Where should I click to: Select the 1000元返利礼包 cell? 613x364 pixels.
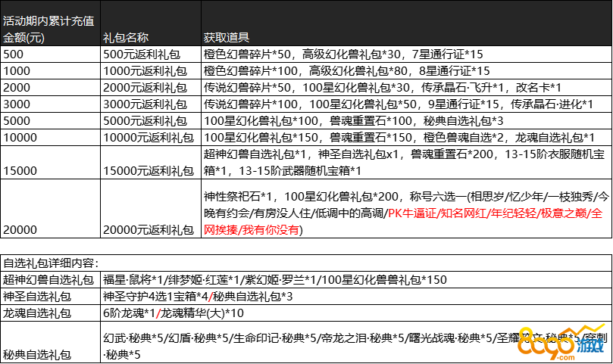[x=145, y=71]
